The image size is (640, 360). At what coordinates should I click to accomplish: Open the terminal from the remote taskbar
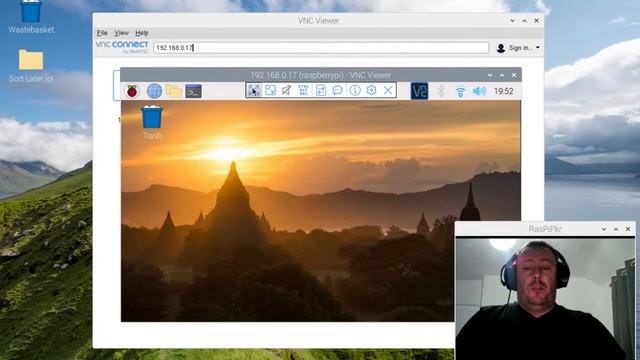click(193, 91)
